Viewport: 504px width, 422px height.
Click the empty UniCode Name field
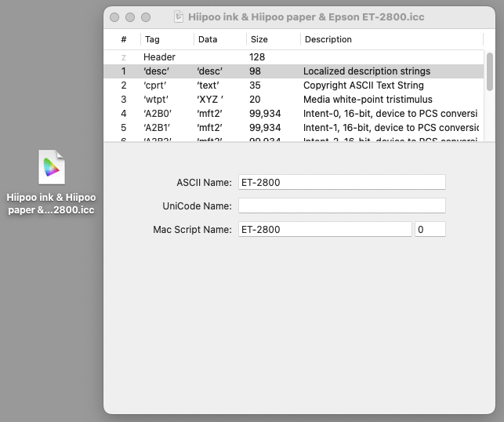click(x=342, y=206)
